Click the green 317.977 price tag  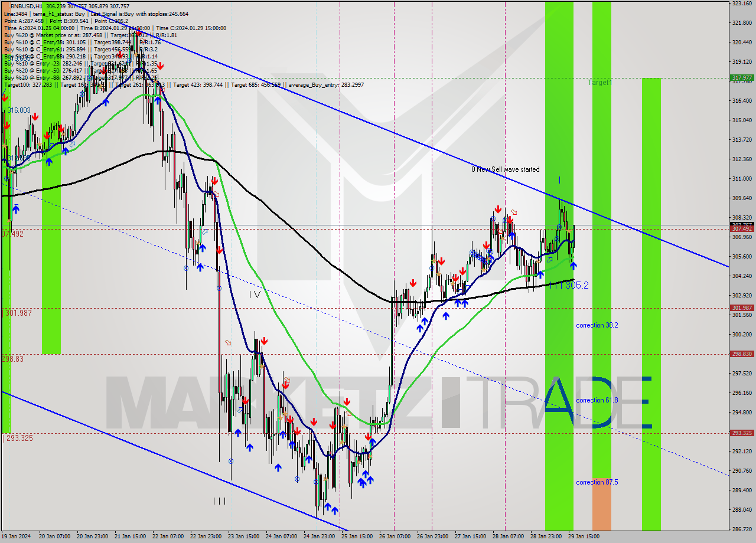coord(742,78)
